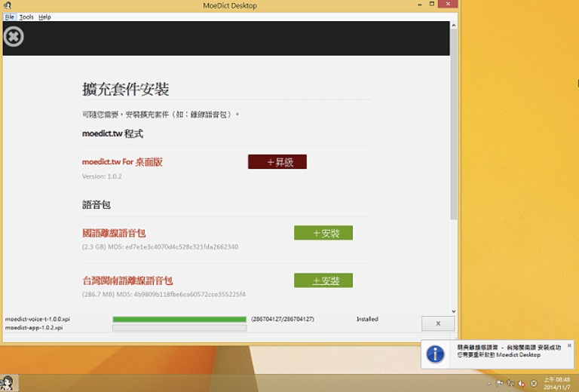Click the +昇級 upgrade button
579x392 pixels.
pyautogui.click(x=277, y=161)
